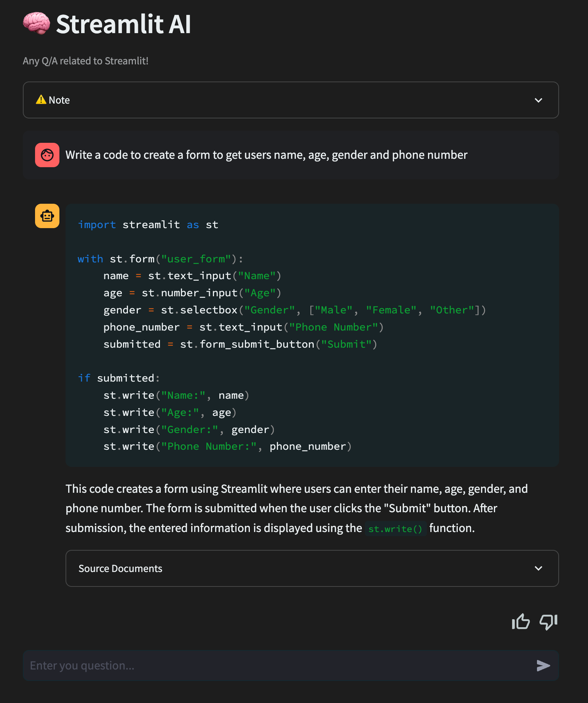This screenshot has height=703, width=588.
Task: Click the Streamlit AI title heading
Action: tap(123, 24)
